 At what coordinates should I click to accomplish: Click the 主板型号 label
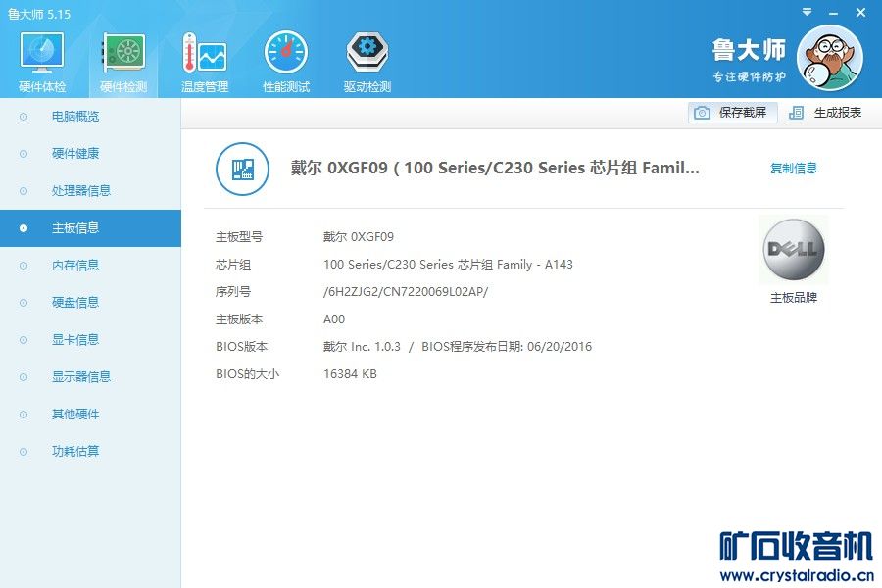pyautogui.click(x=239, y=236)
